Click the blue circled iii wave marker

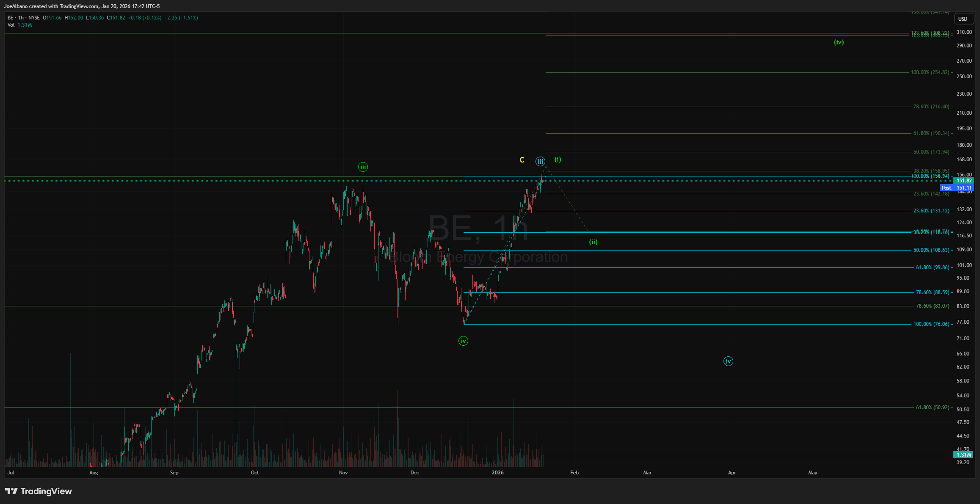click(x=540, y=161)
